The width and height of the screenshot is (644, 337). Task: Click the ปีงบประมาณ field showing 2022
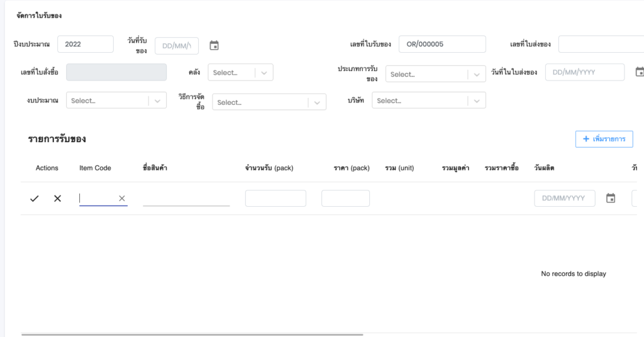pos(85,44)
